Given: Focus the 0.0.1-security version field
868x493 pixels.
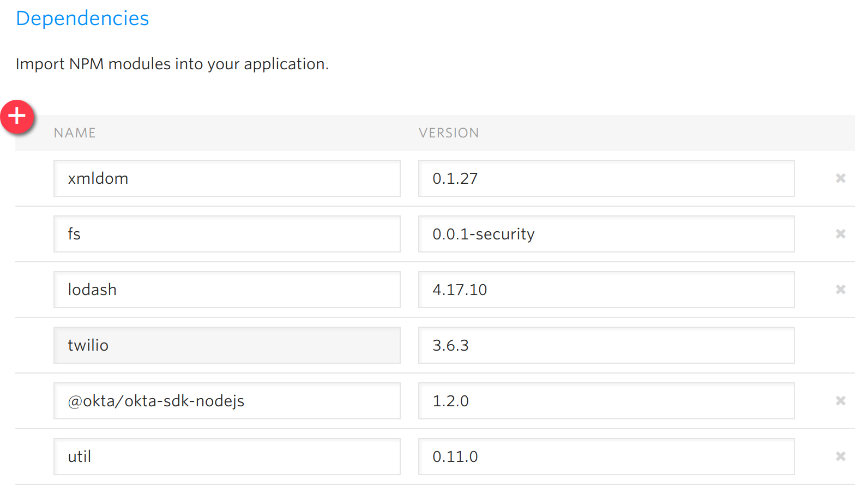Looking at the screenshot, I should click(606, 234).
